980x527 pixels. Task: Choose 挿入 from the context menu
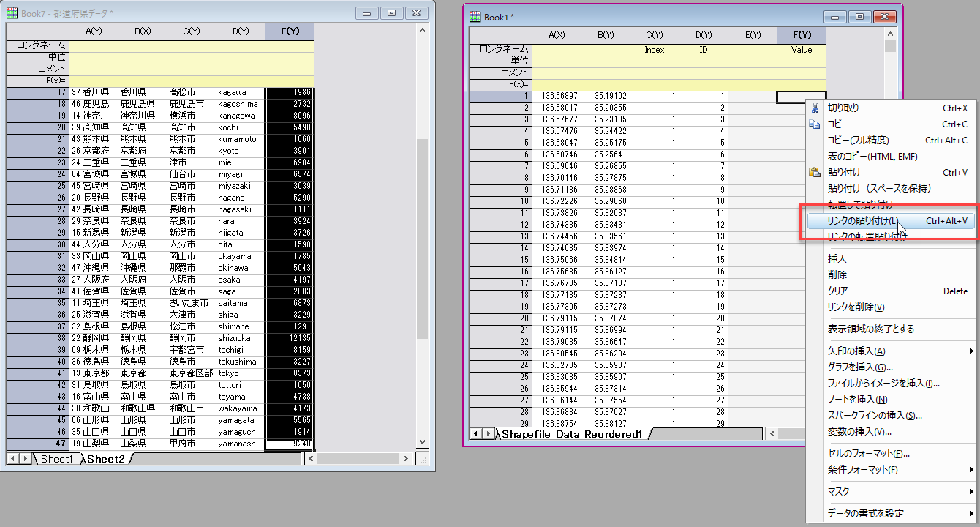(891, 258)
